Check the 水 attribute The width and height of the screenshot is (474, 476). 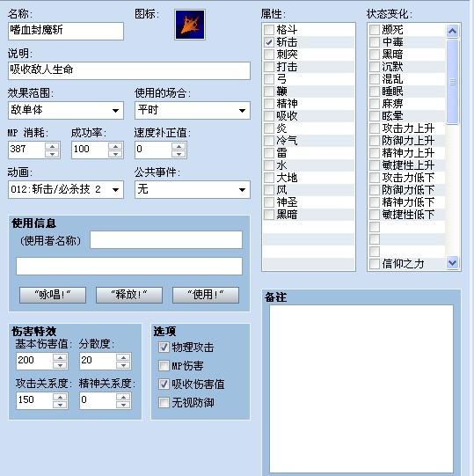269,165
